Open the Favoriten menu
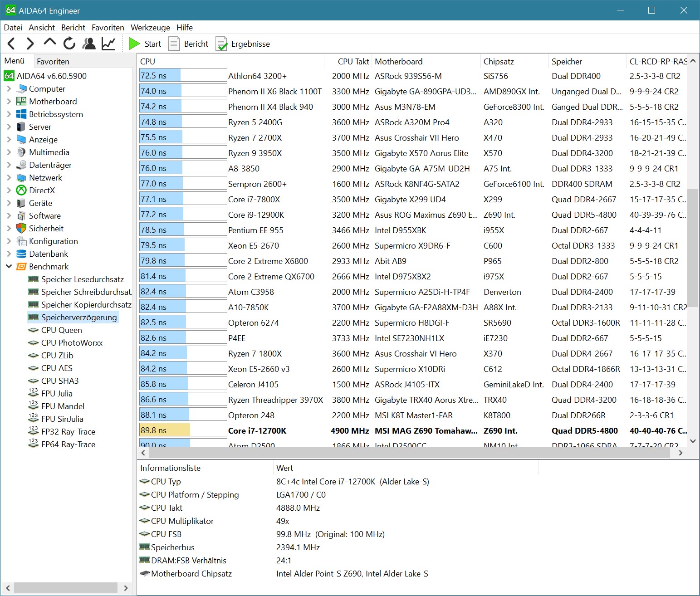 click(108, 28)
